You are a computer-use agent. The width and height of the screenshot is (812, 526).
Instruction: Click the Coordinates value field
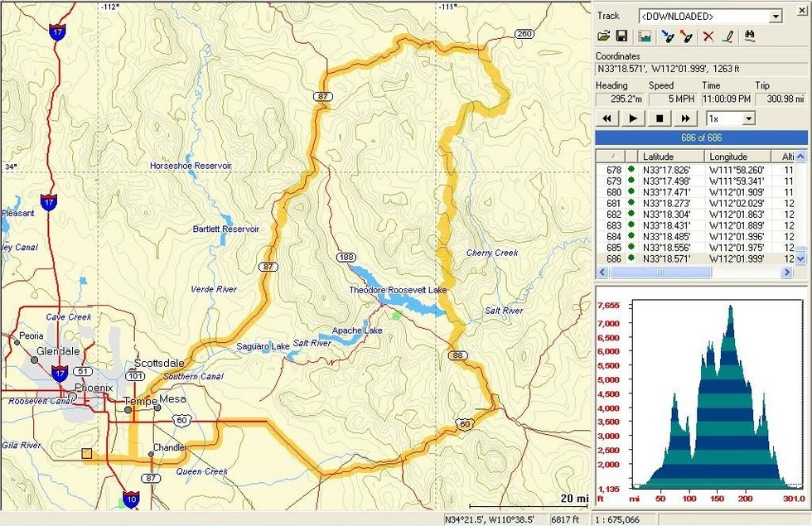(x=701, y=69)
